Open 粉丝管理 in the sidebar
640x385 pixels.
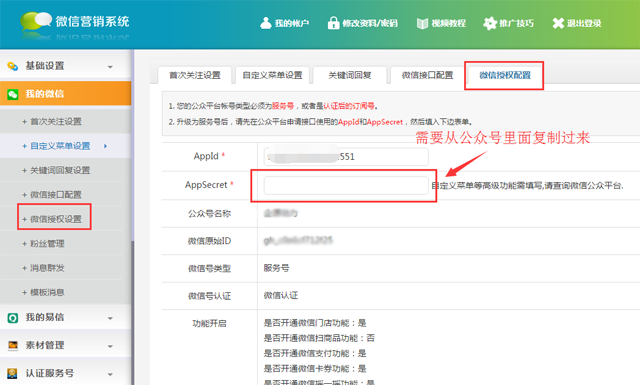47,244
